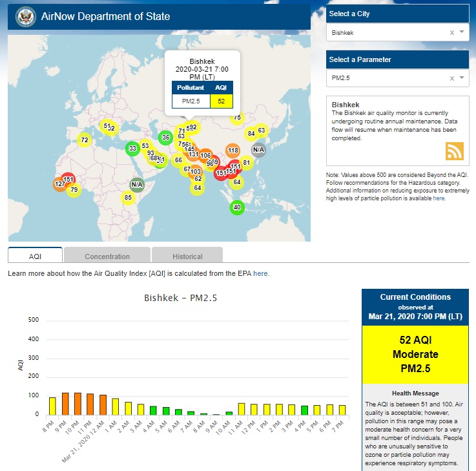The width and height of the screenshot is (476, 471).
Task: Expand the Select a City dropdown arrow
Action: click(x=462, y=32)
